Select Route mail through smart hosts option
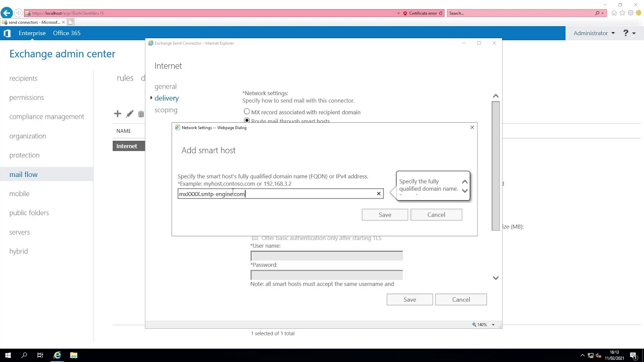 point(247,121)
